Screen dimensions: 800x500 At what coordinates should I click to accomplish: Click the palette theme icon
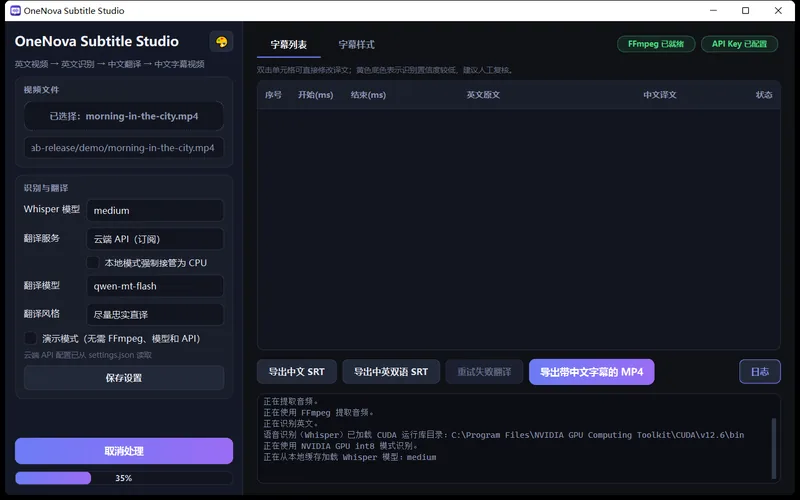[x=221, y=42]
